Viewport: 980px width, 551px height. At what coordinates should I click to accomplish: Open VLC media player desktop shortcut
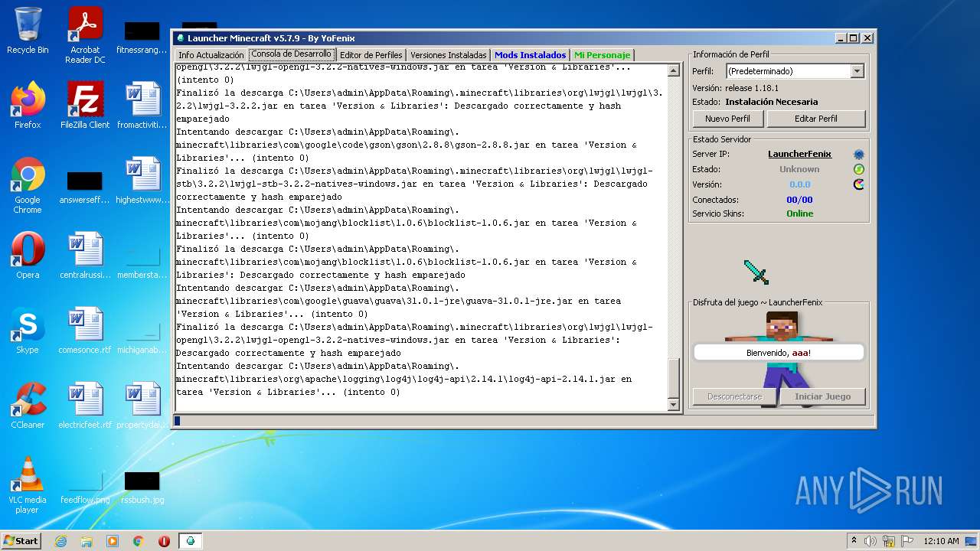pos(28,485)
